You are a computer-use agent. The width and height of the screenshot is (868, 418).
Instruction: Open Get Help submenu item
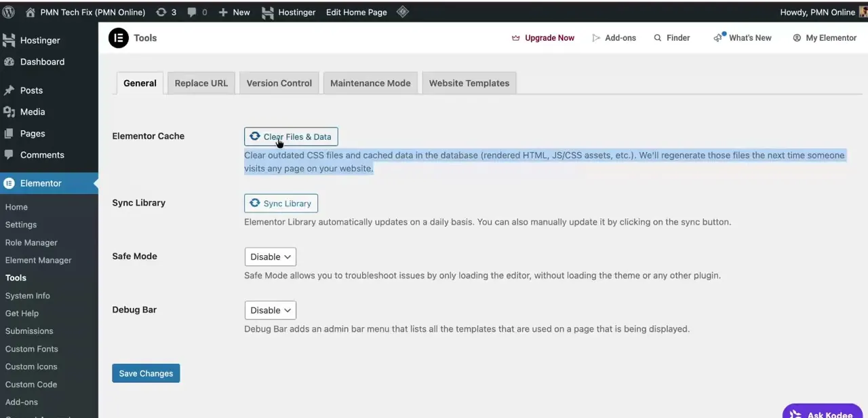coord(22,313)
